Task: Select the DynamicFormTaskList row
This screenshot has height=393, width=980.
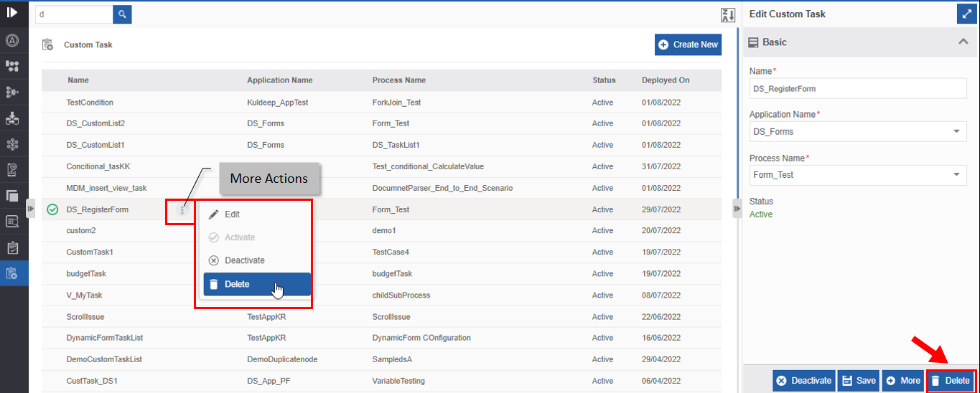Action: (x=381, y=338)
